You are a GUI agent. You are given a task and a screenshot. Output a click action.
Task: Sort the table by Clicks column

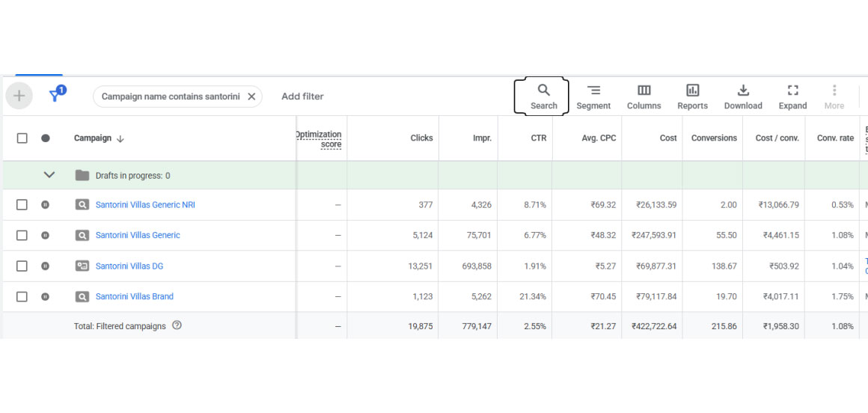[x=421, y=138]
